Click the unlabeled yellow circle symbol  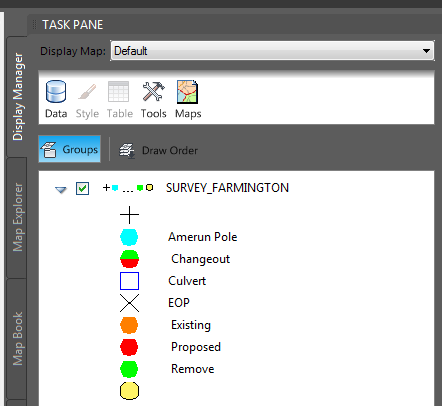(129, 391)
